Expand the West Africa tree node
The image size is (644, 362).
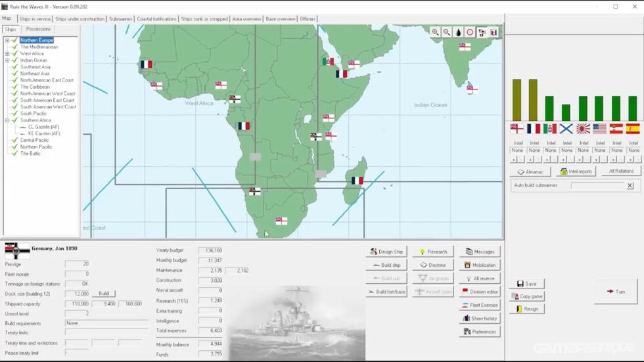click(x=7, y=54)
